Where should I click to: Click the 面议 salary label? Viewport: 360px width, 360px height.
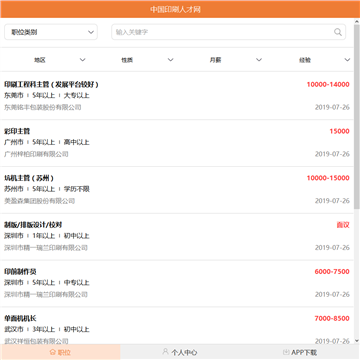point(343,225)
